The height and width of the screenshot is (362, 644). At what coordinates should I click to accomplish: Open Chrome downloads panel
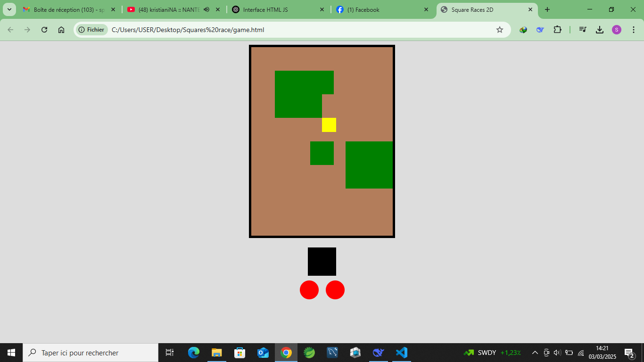[600, 30]
